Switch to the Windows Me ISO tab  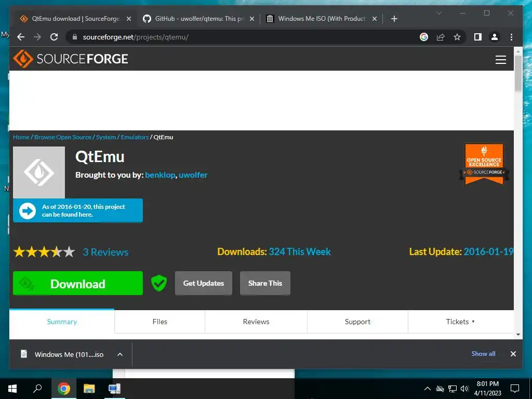coord(322,19)
